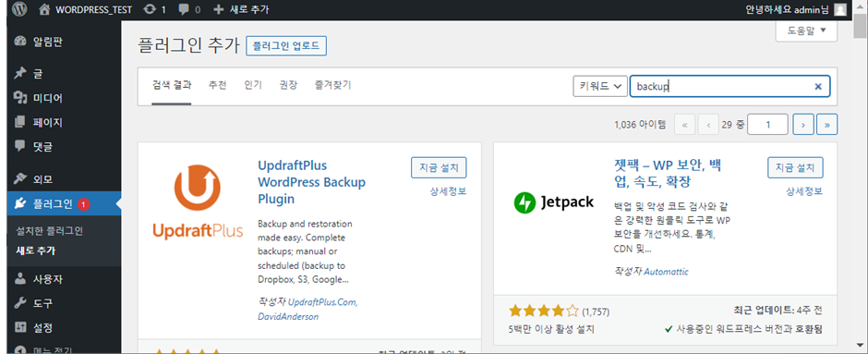Open UpdraftPlus.Com author link

323,302
